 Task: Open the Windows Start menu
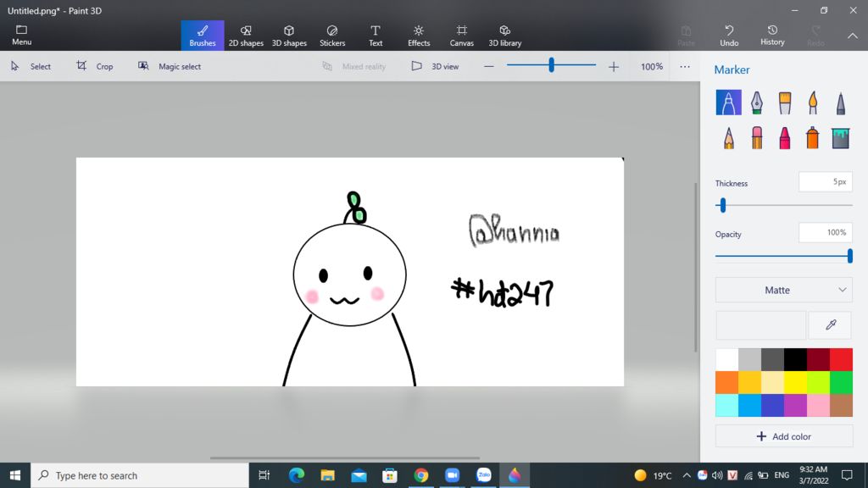(15, 475)
